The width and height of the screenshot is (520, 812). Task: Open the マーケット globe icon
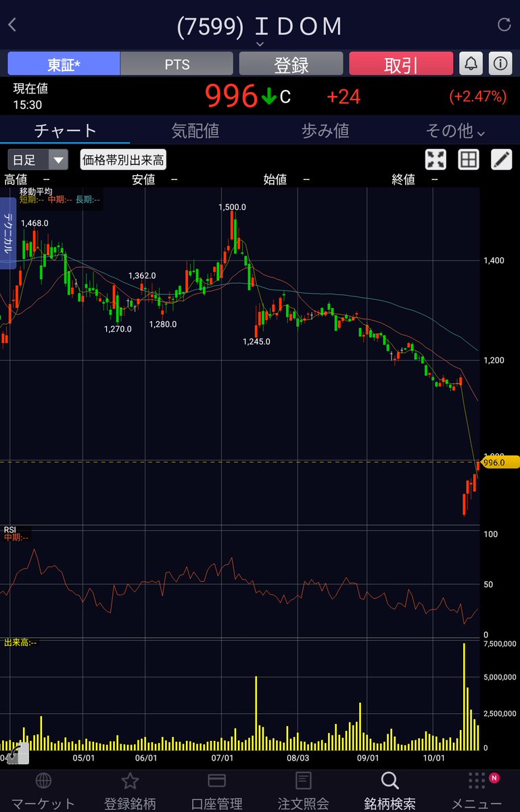click(43, 780)
